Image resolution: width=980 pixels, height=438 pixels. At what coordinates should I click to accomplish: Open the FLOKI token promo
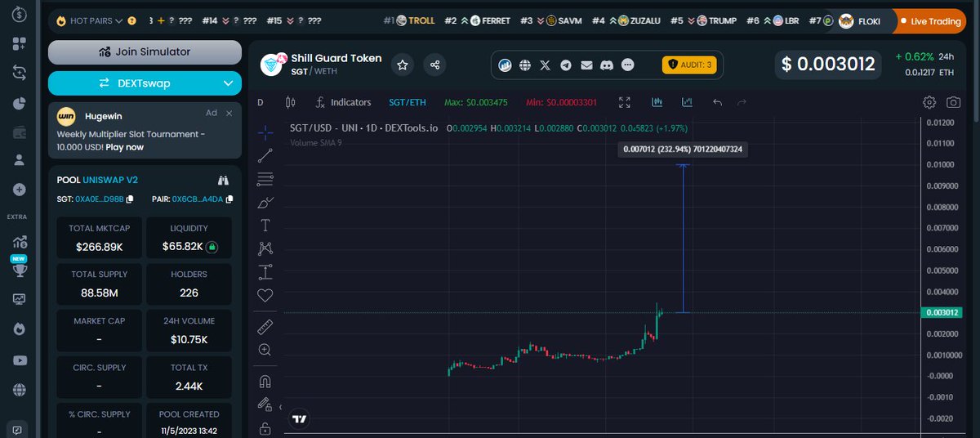point(859,21)
